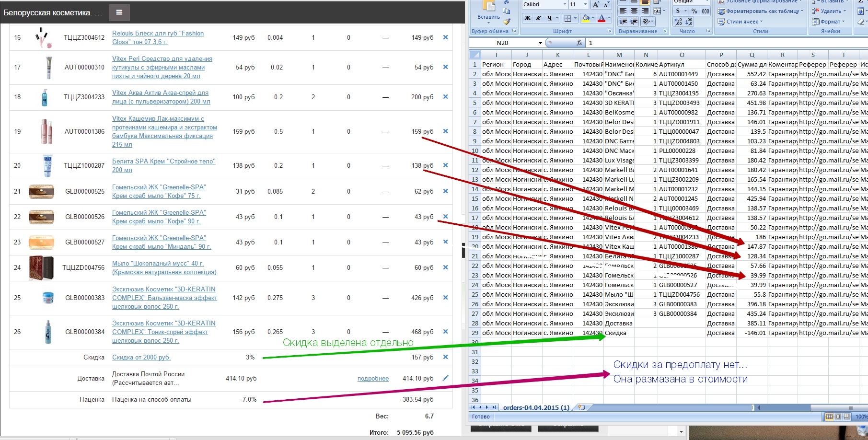The width and height of the screenshot is (868, 440).
Task: Apply italic formatting (К) in ribbon
Action: [539, 18]
